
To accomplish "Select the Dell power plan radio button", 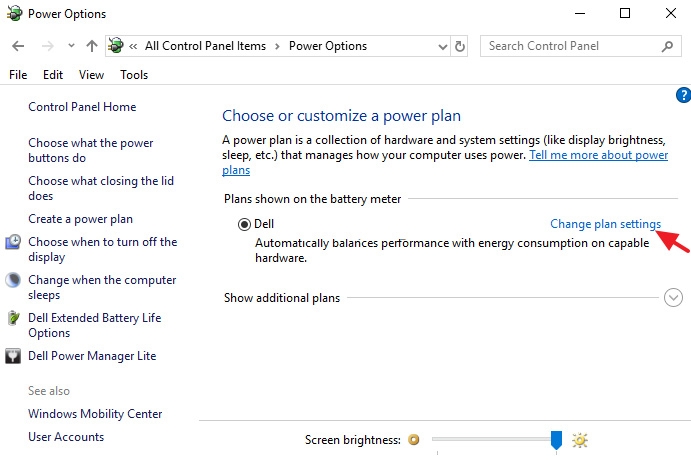I will click(x=244, y=225).
